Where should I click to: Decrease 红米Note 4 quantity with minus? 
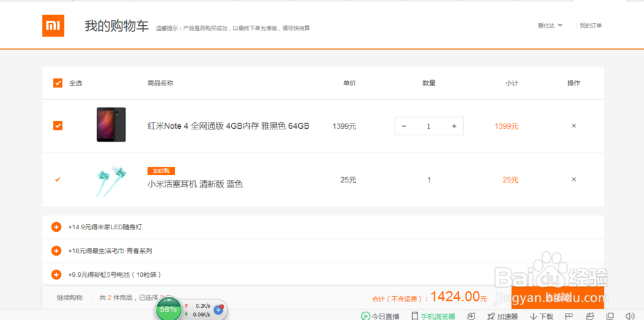coord(404,126)
